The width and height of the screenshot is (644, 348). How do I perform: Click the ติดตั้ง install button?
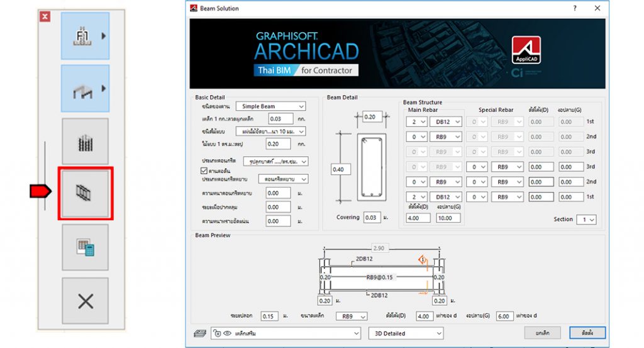coord(587,333)
